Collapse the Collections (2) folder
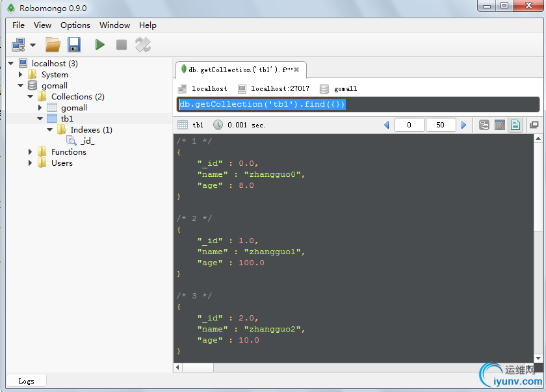Image resolution: width=546 pixels, height=392 pixels. (31, 96)
